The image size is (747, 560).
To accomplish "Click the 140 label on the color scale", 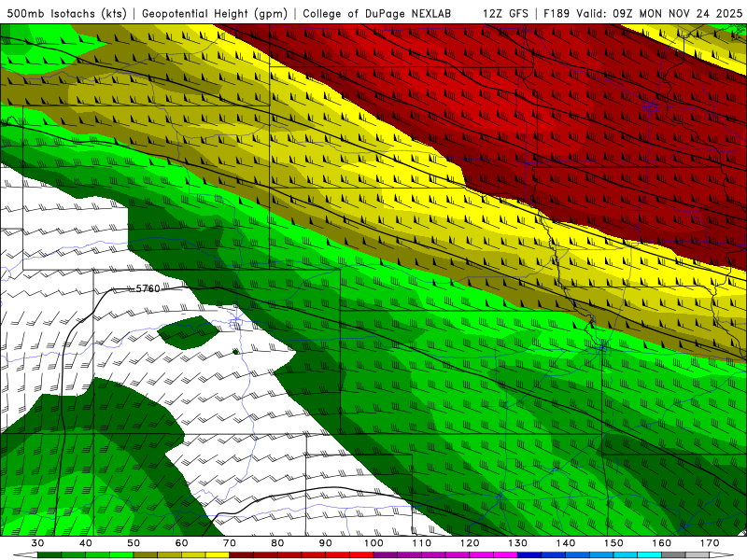I will point(566,543).
